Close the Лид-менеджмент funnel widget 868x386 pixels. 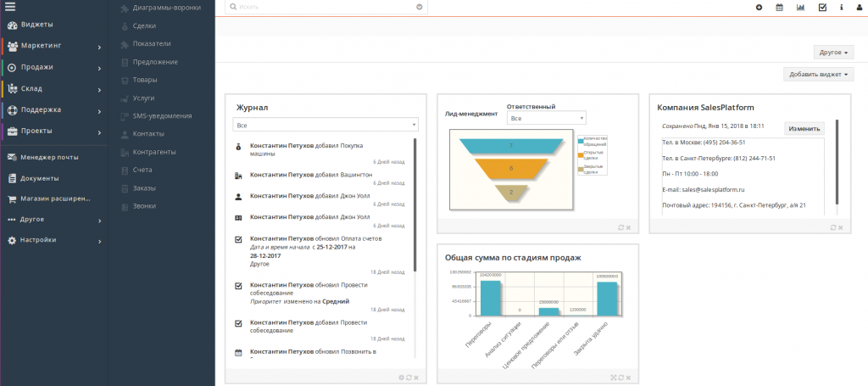(628, 227)
